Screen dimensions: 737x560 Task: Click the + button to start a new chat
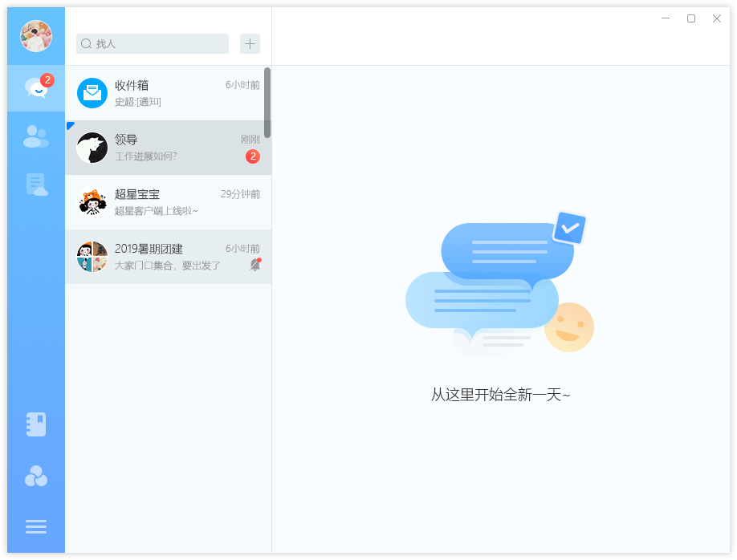click(x=250, y=43)
